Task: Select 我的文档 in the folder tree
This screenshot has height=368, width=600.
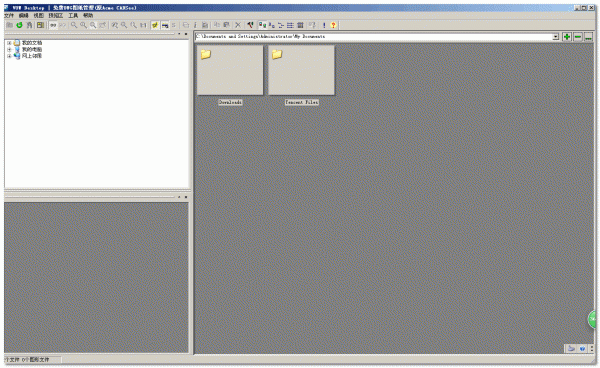Action: click(32, 43)
